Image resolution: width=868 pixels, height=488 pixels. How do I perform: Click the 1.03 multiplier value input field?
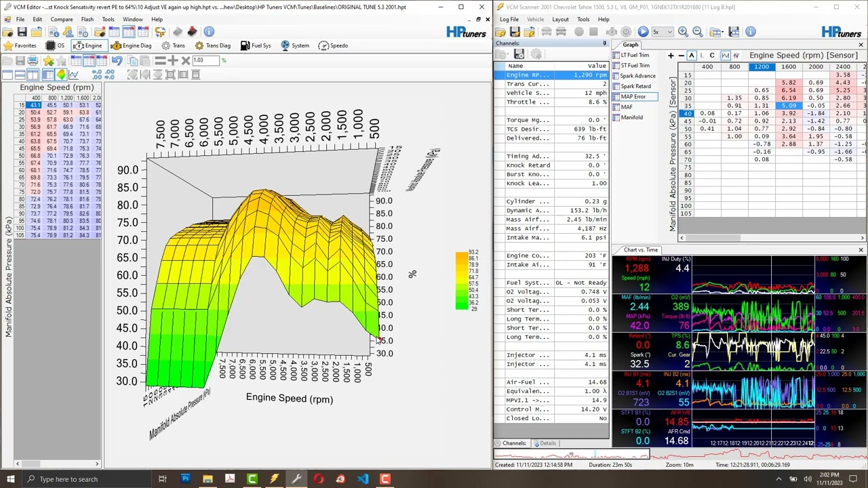pos(206,60)
